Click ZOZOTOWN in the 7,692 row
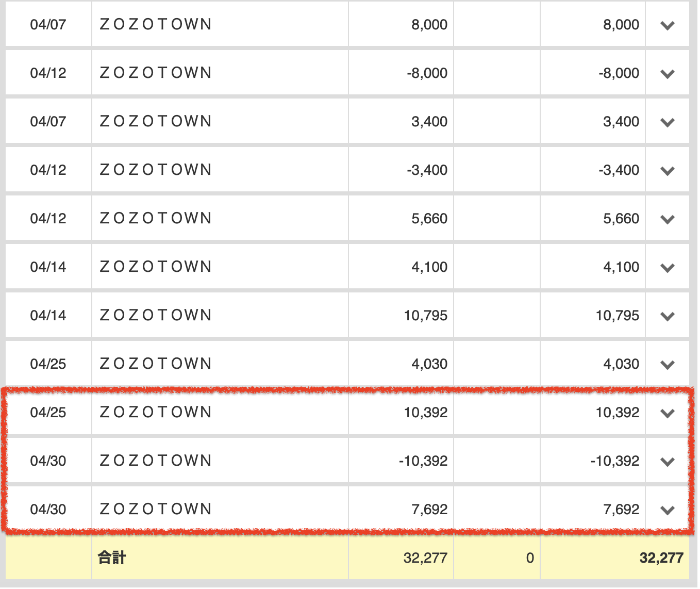Screen dimensions: 700x589 click(155, 509)
